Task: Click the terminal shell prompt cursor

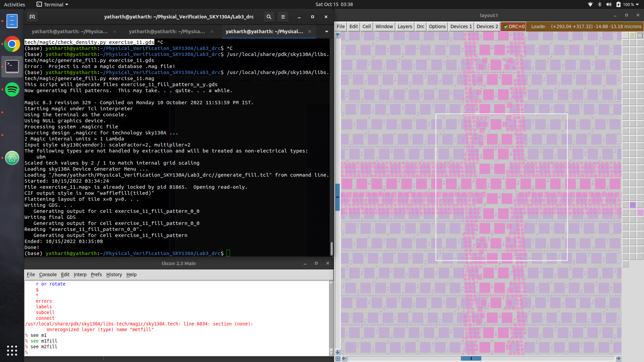Action: click(x=228, y=253)
